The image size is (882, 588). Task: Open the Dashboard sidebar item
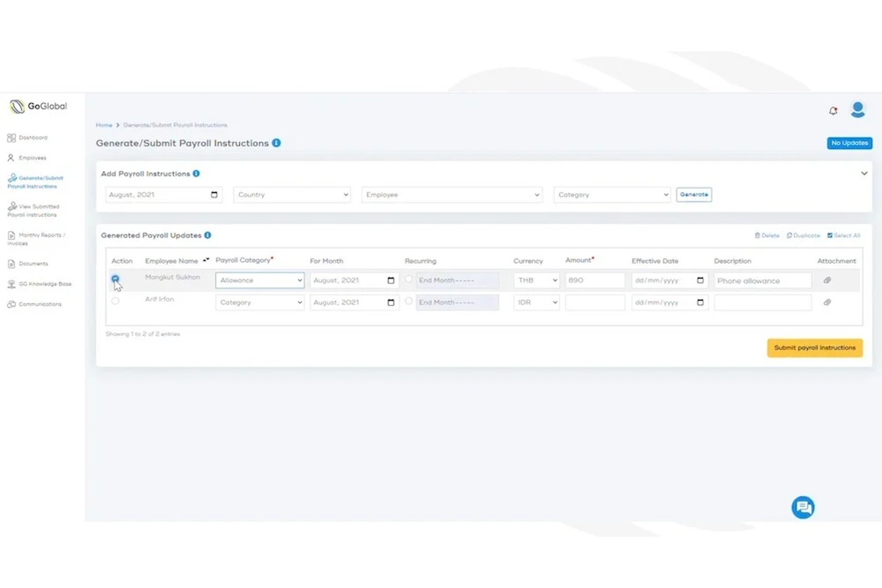click(27, 138)
